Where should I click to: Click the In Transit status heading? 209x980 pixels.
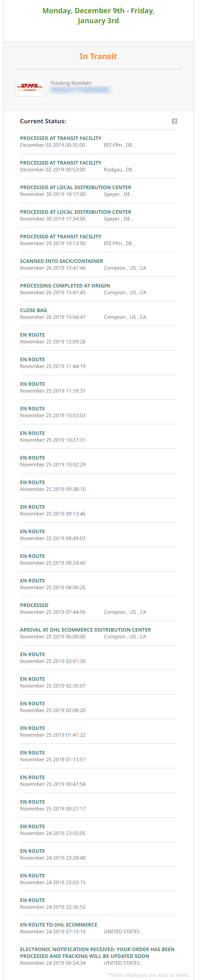98,56
